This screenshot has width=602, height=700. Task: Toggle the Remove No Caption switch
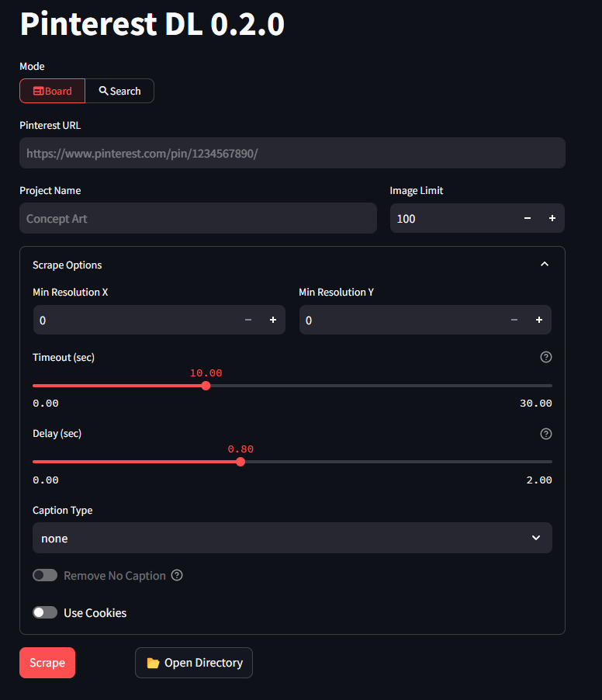click(45, 576)
